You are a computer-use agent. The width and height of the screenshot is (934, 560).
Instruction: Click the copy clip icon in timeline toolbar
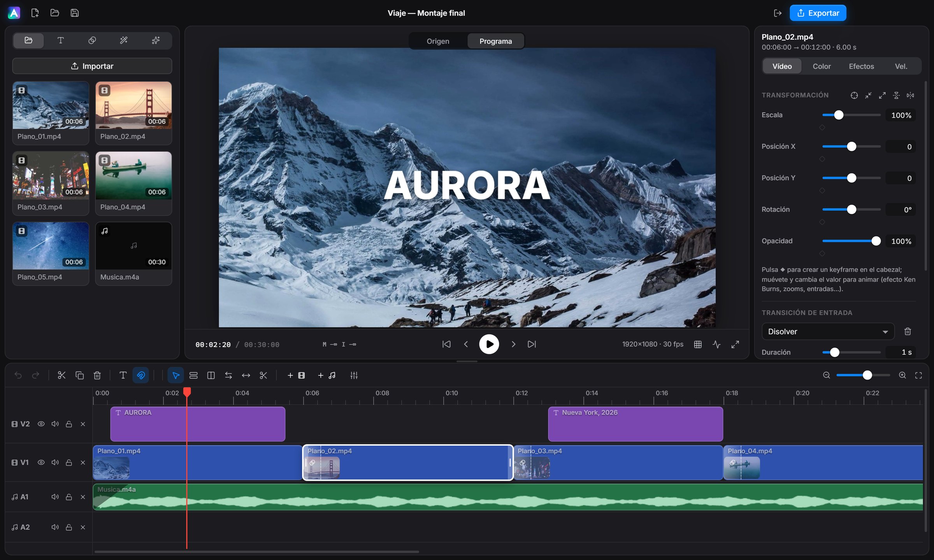point(79,375)
